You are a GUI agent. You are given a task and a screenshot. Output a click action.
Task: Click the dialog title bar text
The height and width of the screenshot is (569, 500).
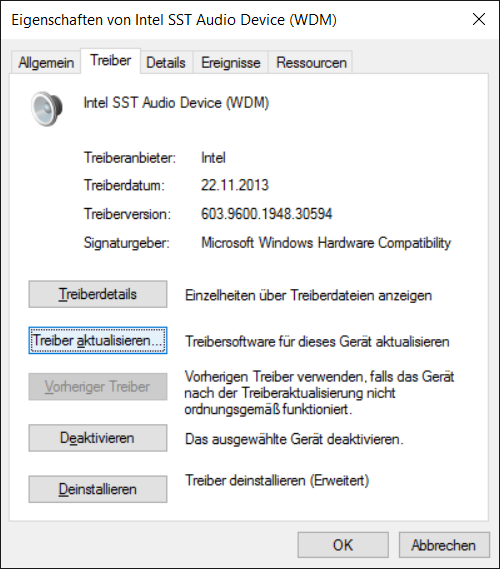coord(174,20)
